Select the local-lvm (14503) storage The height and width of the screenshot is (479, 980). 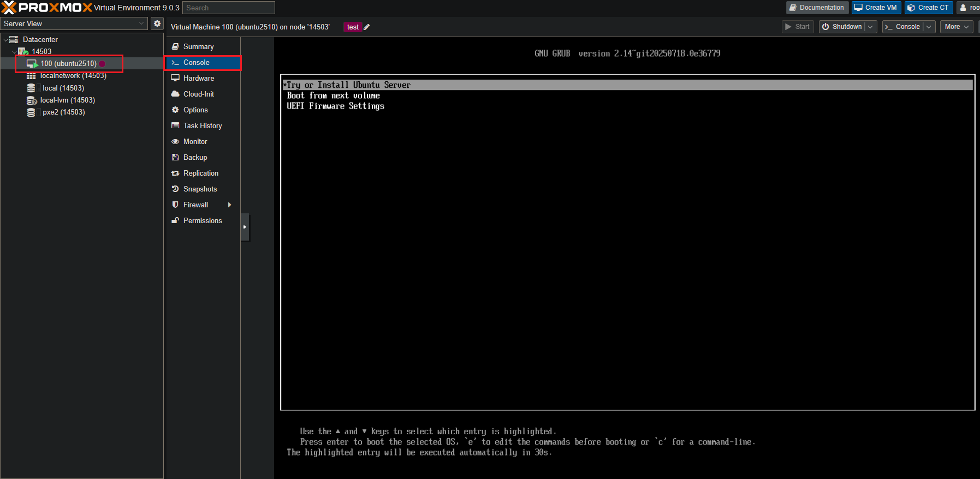point(67,100)
